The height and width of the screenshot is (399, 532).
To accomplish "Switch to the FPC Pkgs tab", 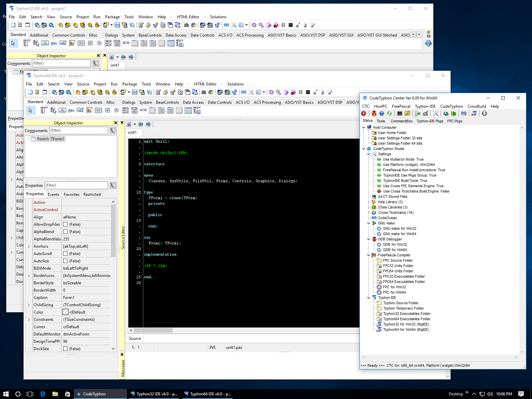I will [454, 121].
